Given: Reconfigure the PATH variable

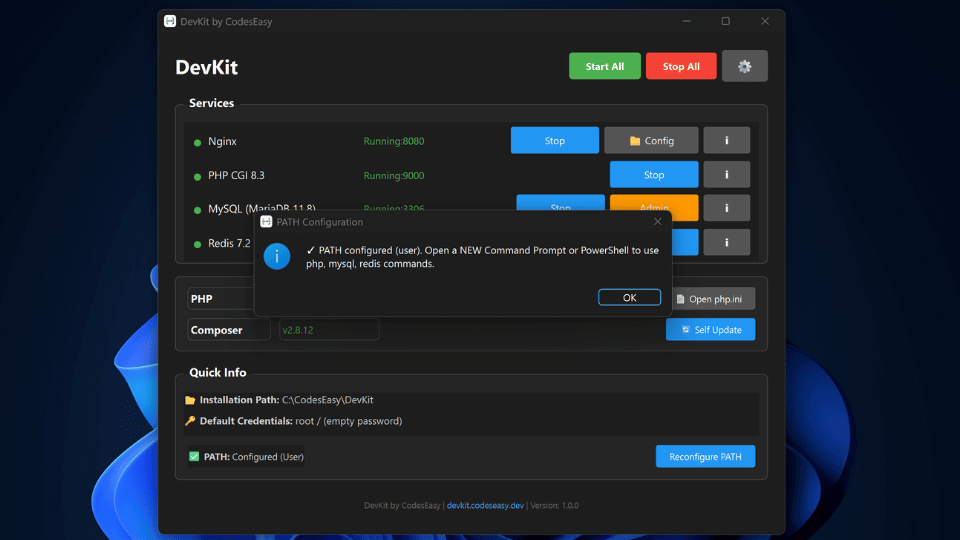Looking at the screenshot, I should tap(705, 457).
